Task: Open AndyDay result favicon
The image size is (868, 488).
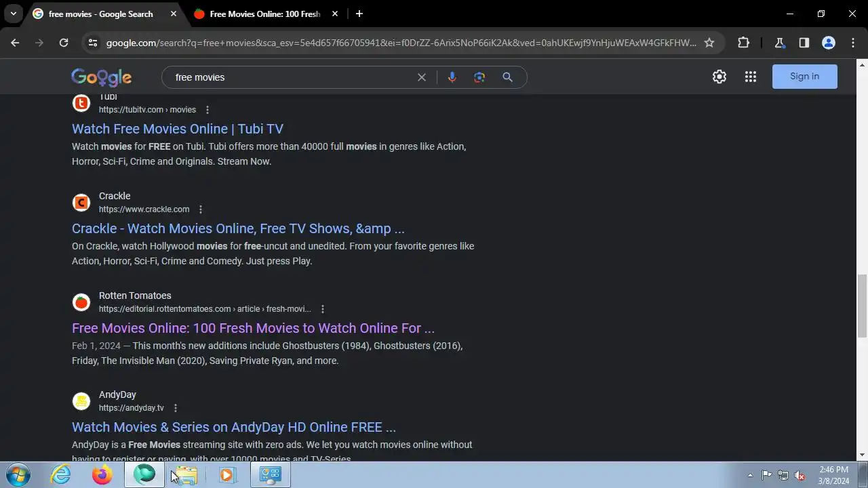Action: [81, 401]
